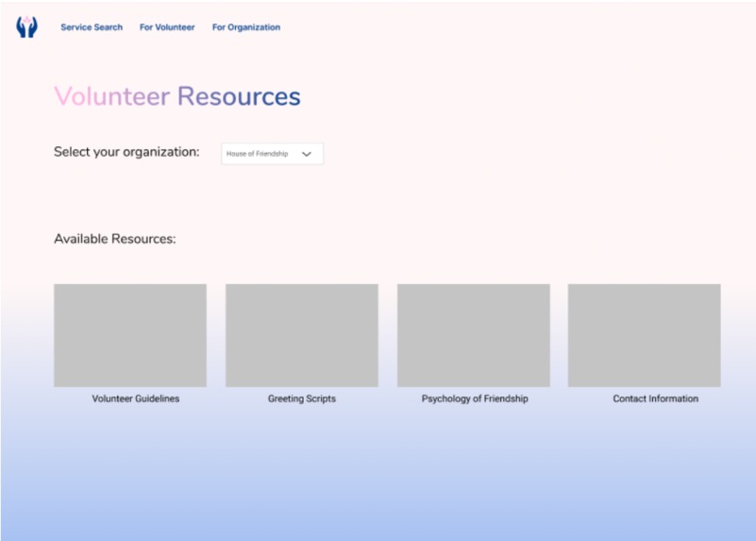
Task: Open the Service Search page
Action: click(x=92, y=27)
